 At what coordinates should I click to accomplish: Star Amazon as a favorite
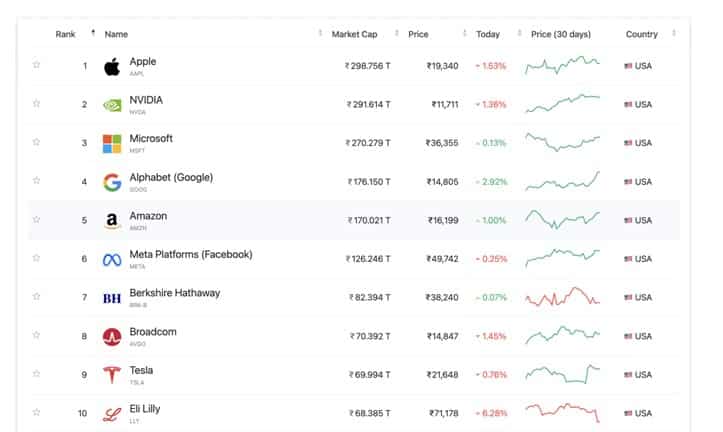pyautogui.click(x=36, y=219)
